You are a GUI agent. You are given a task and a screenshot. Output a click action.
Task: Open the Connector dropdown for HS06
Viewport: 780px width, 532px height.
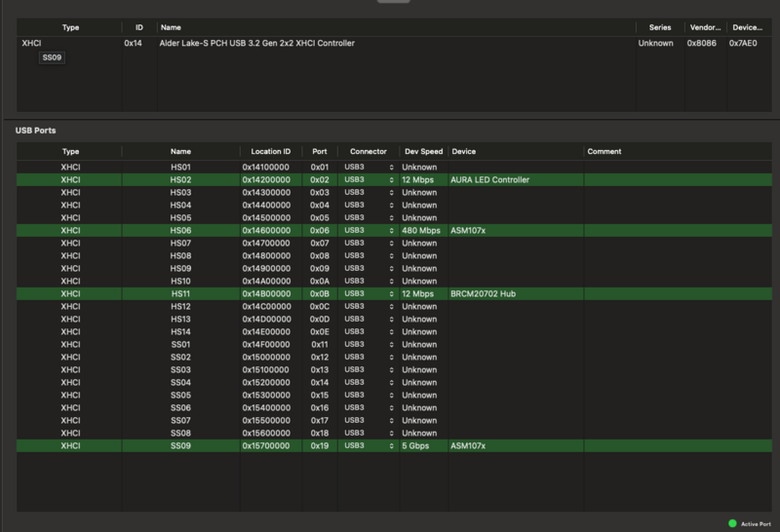pyautogui.click(x=369, y=231)
